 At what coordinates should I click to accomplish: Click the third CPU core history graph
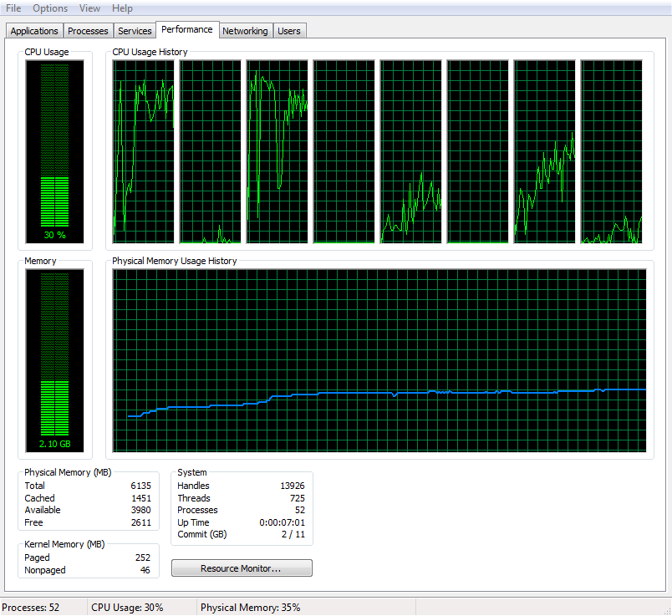coord(277,152)
